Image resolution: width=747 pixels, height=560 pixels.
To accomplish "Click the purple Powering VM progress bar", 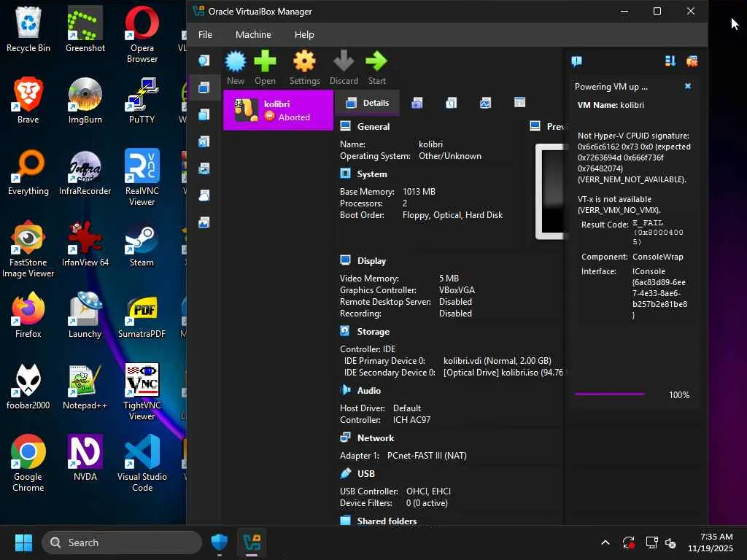I will [x=609, y=394].
